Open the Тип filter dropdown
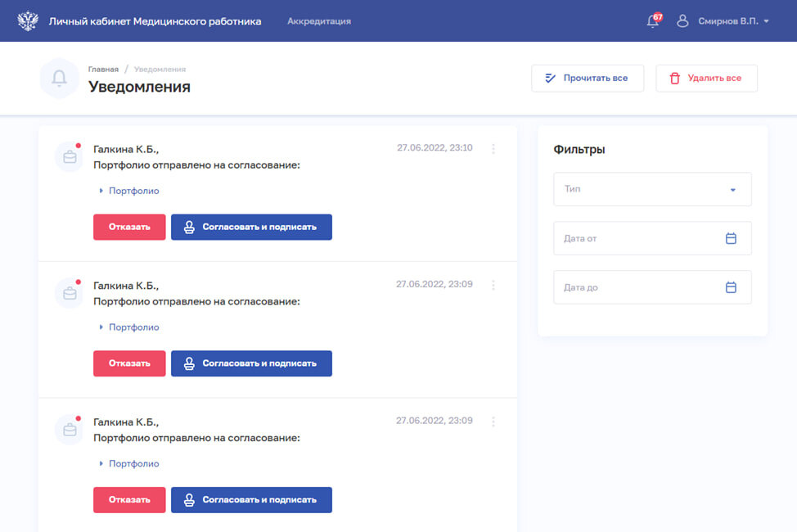Viewport: 797px width, 532px height. [x=652, y=189]
